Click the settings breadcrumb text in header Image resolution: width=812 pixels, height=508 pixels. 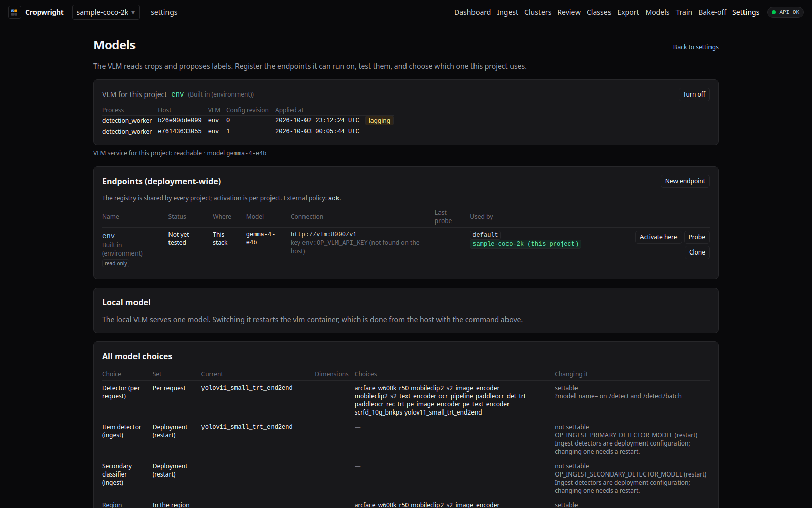[x=164, y=12]
